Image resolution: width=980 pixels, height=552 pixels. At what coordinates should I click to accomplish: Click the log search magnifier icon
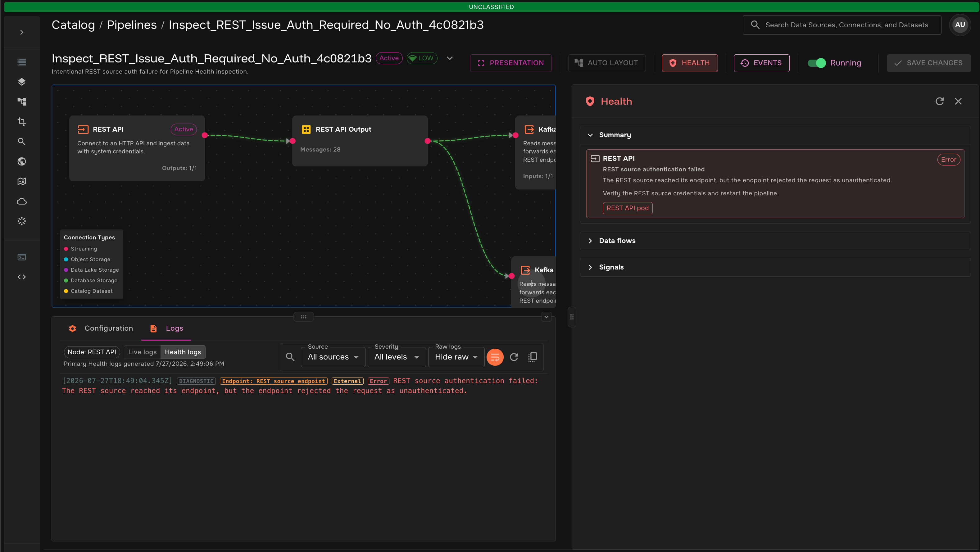(x=290, y=357)
